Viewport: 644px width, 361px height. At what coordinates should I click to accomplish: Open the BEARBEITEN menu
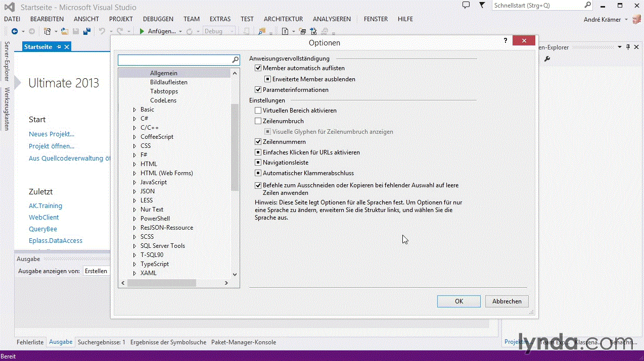click(x=47, y=19)
